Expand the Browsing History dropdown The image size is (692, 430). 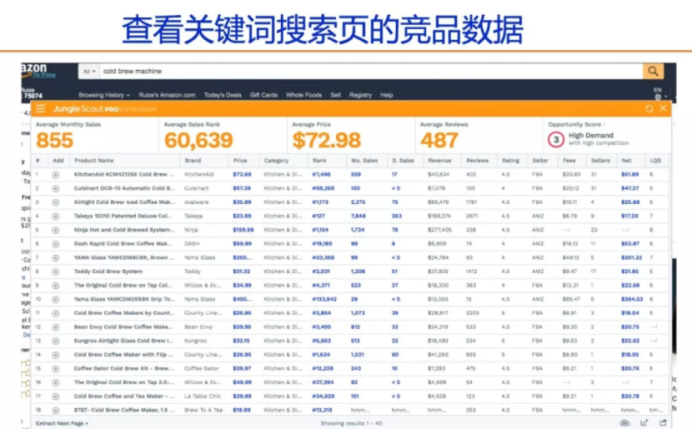coord(101,95)
